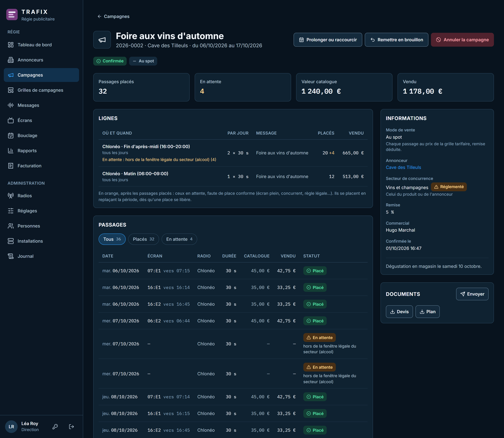Click the Chlonéo Matin (06:00–09:00) line
Viewport: 504px width, 438px height.
click(x=233, y=176)
